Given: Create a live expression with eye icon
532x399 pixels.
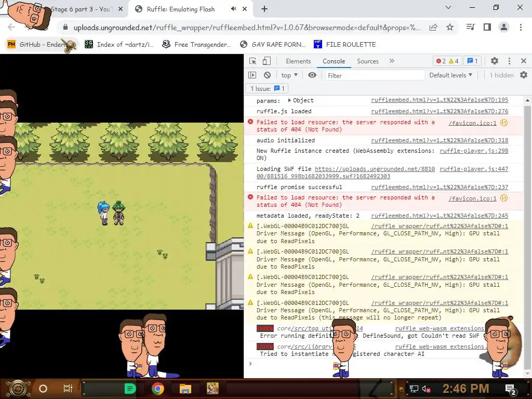Looking at the screenshot, I should [x=312, y=75].
